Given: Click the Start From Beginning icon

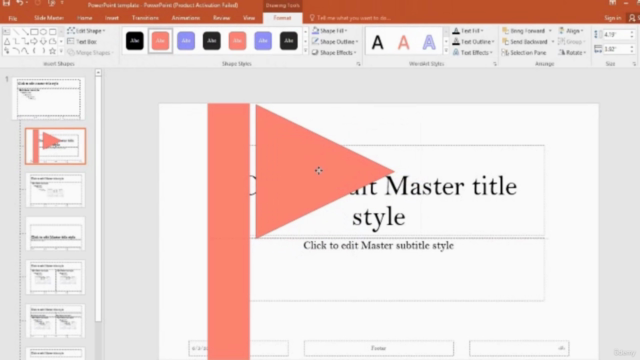Looking at the screenshot, I should [51, 4].
